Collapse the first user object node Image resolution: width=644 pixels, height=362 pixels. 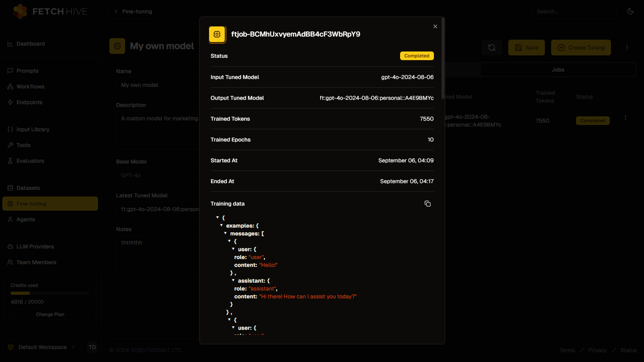[x=233, y=249]
